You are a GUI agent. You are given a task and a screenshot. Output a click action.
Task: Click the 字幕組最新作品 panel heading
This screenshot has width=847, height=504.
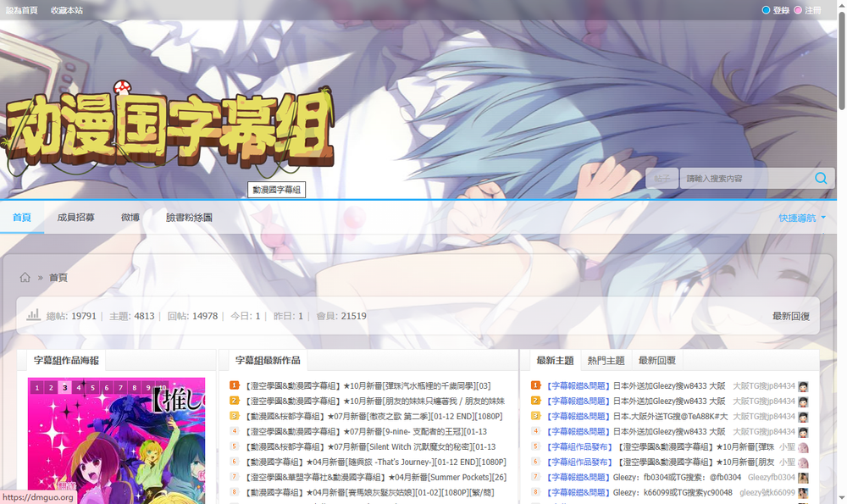tap(268, 360)
